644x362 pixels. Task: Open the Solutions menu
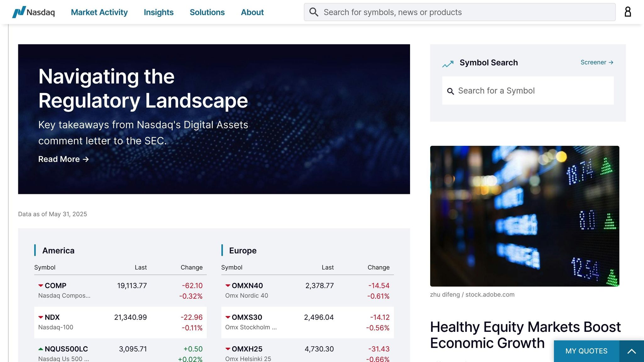click(207, 12)
